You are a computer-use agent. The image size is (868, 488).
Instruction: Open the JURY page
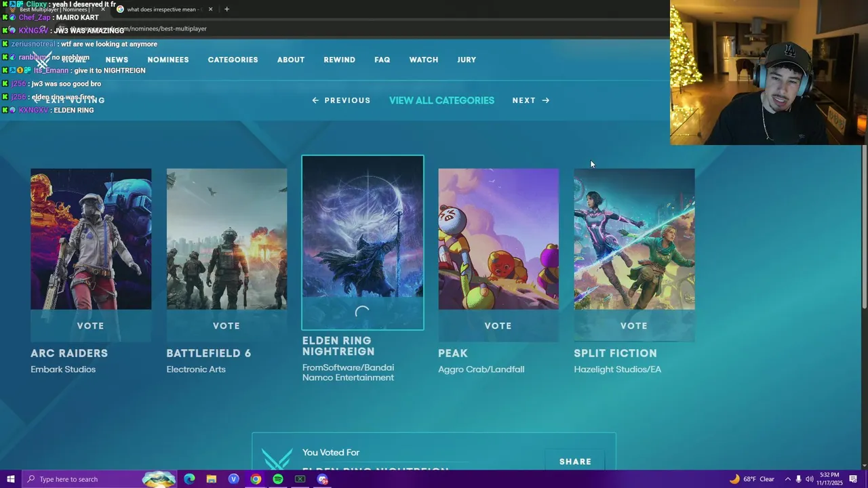pyautogui.click(x=467, y=60)
